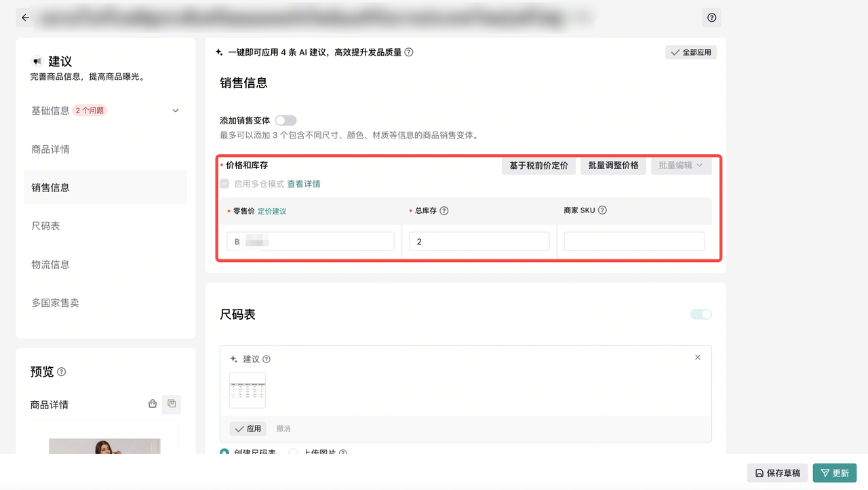The width and height of the screenshot is (868, 490).
Task: Click the help icon beside 预览 heading
Action: pos(62,372)
